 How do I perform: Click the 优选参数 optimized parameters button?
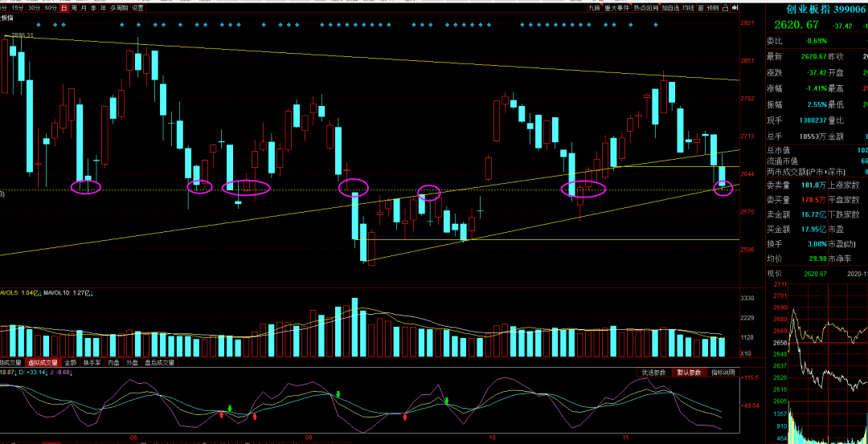[653, 373]
